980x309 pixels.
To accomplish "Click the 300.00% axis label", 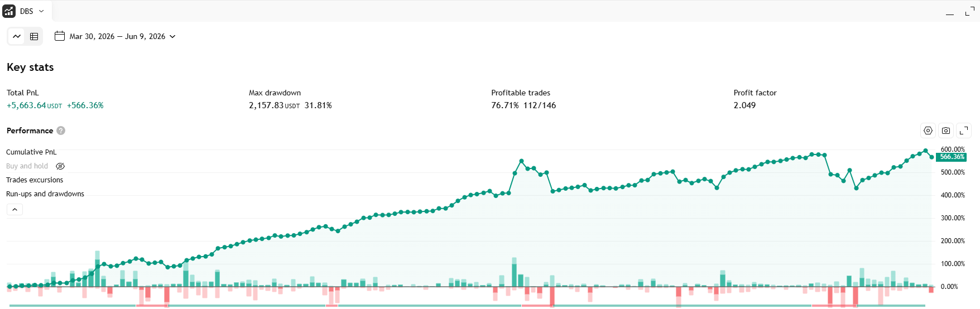I will click(x=953, y=218).
